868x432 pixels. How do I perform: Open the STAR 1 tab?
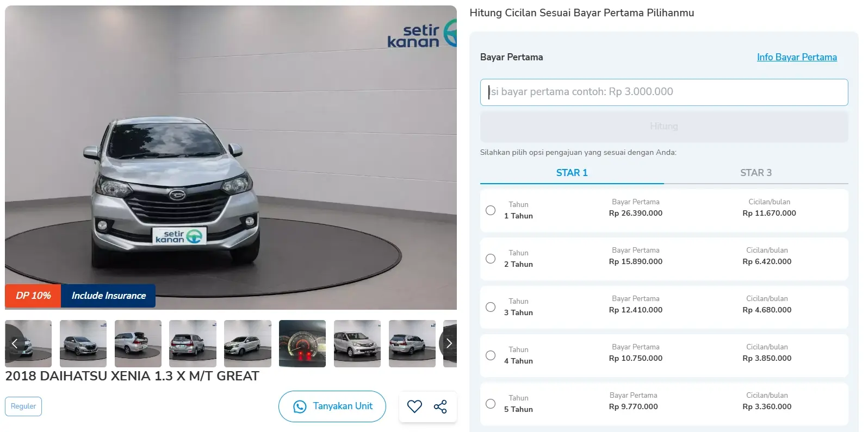tap(572, 173)
